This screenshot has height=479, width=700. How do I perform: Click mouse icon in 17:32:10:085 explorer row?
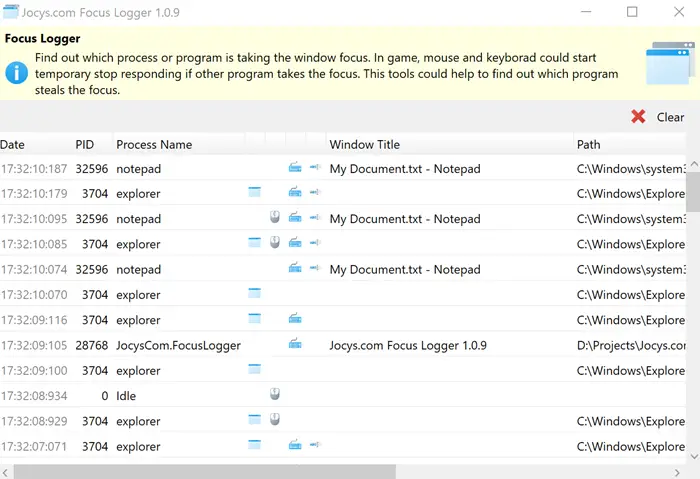click(x=275, y=242)
